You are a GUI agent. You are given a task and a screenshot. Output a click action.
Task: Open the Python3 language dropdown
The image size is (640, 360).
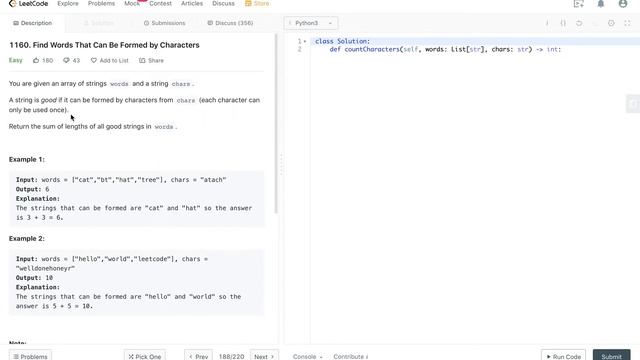click(x=311, y=23)
